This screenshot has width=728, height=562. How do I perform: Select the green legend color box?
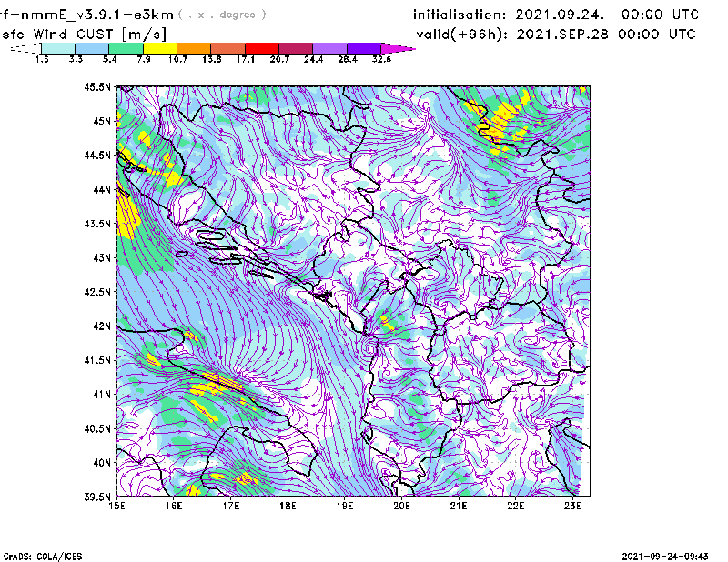[126, 48]
